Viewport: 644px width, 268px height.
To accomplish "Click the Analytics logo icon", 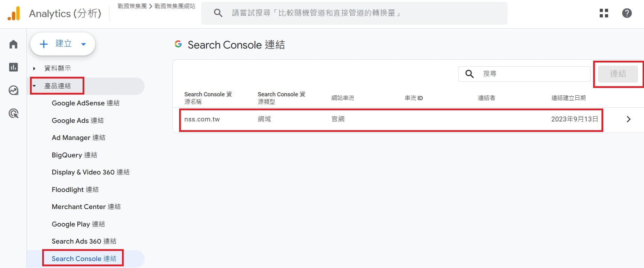I will pos(14,14).
